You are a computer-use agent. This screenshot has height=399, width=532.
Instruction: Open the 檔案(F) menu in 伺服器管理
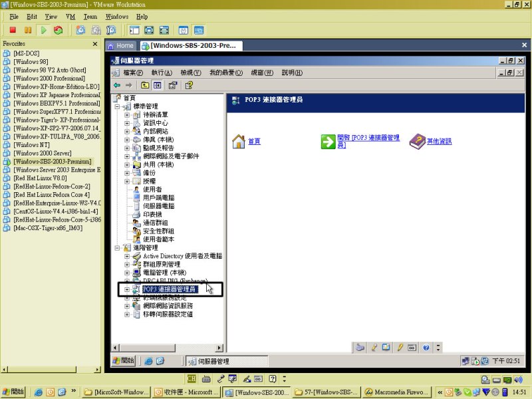pyautogui.click(x=132, y=72)
